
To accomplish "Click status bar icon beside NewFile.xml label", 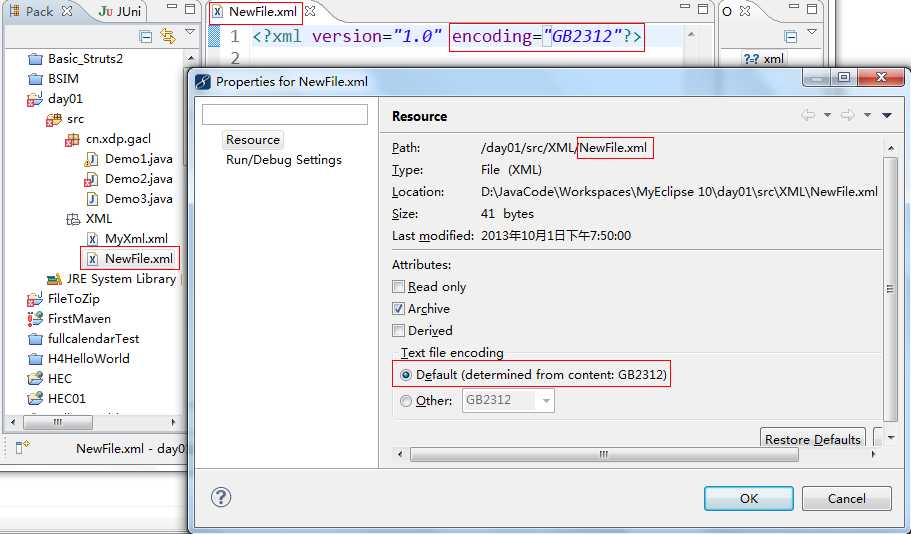I will coord(22,447).
